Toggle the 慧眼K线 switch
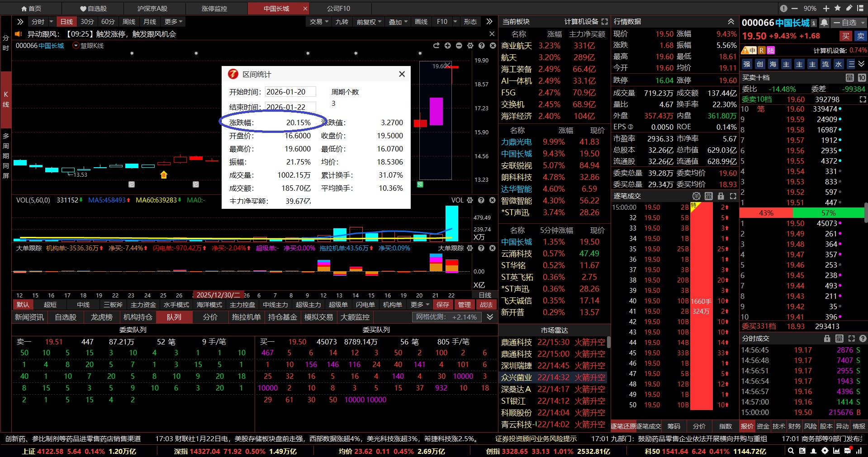Image resolution: width=868 pixels, height=457 pixels. pyautogui.click(x=76, y=46)
